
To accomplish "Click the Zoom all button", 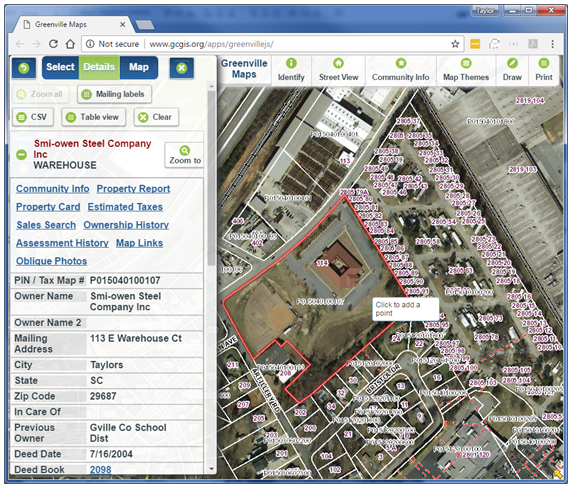I will coord(40,94).
